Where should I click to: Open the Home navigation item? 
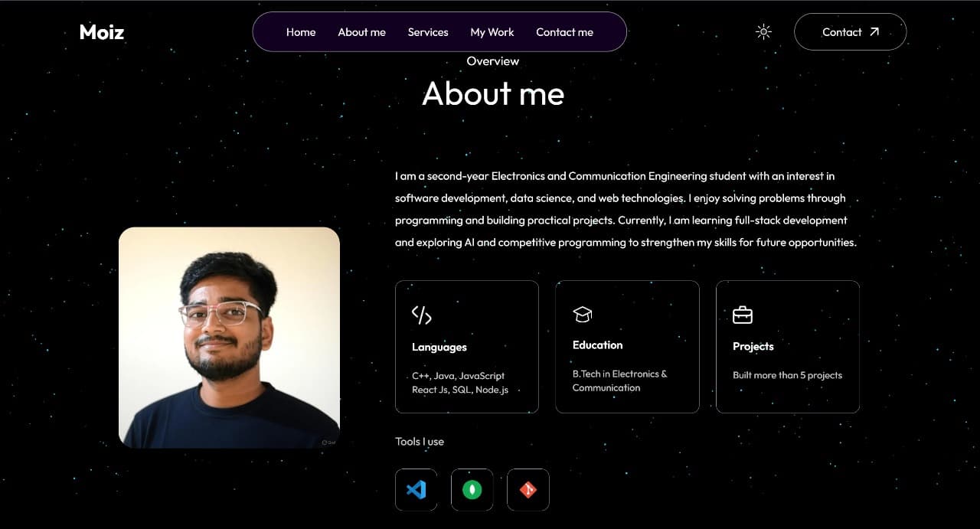pos(301,32)
